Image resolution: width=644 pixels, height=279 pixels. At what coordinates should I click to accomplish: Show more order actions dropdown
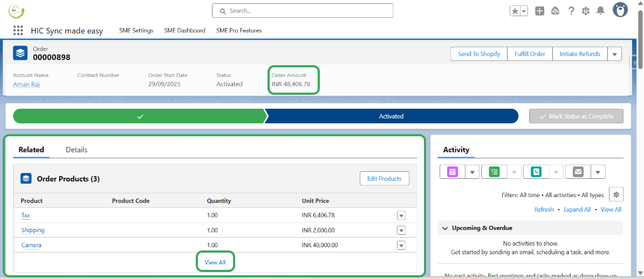[614, 54]
